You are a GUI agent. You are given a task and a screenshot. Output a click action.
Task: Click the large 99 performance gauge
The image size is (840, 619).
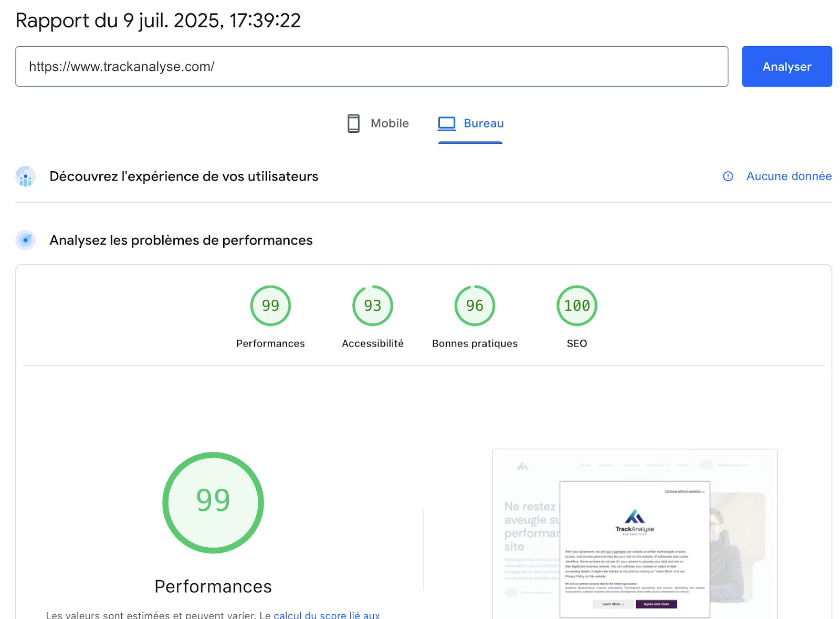(213, 502)
